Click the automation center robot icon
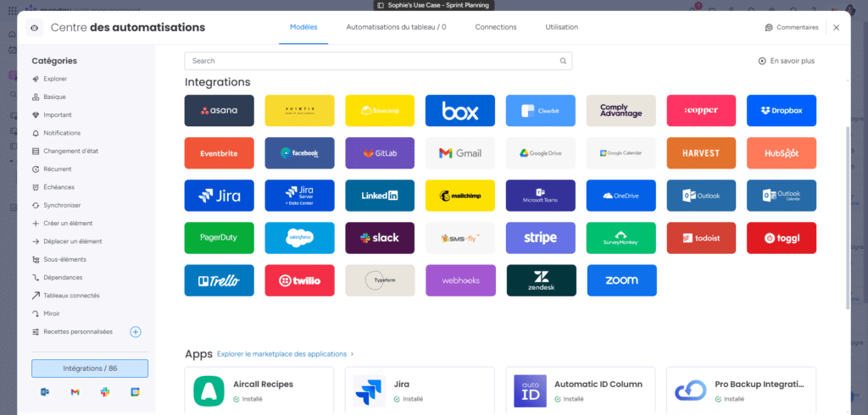Image resolution: width=868 pixels, height=415 pixels. pos(34,28)
